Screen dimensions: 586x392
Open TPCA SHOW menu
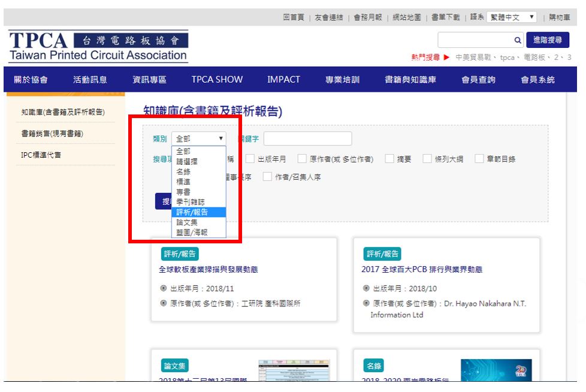click(217, 79)
